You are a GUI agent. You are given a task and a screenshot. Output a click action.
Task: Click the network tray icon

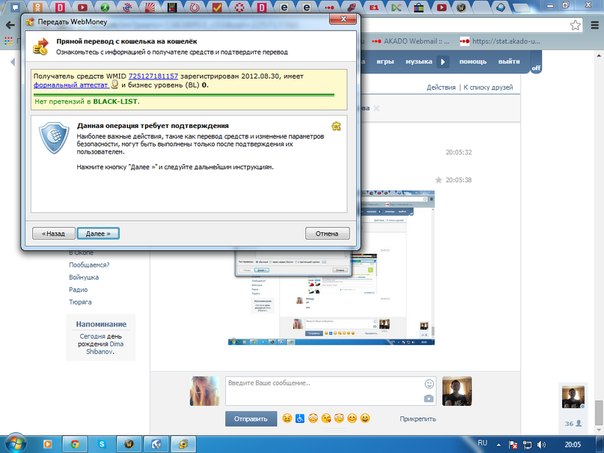[527, 445]
